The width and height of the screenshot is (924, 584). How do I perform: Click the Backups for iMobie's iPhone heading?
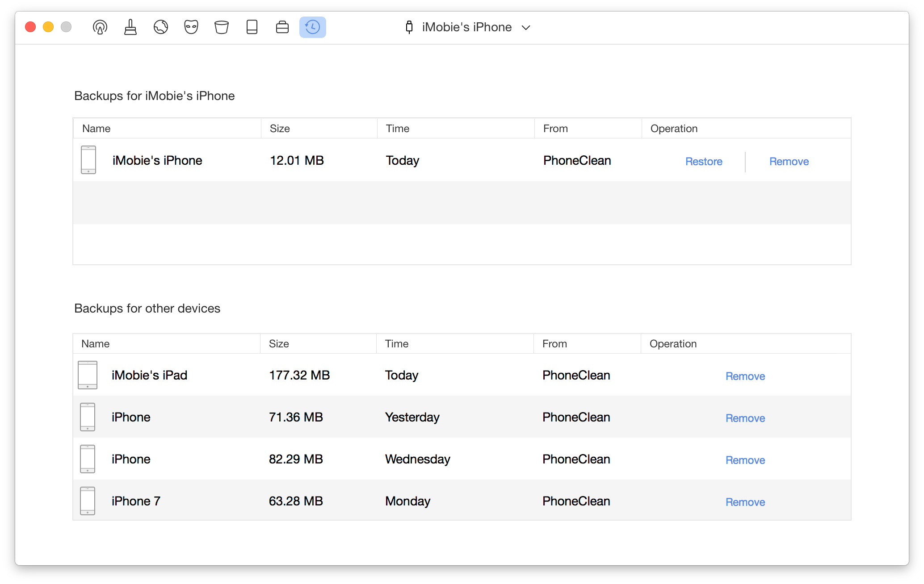click(x=155, y=96)
